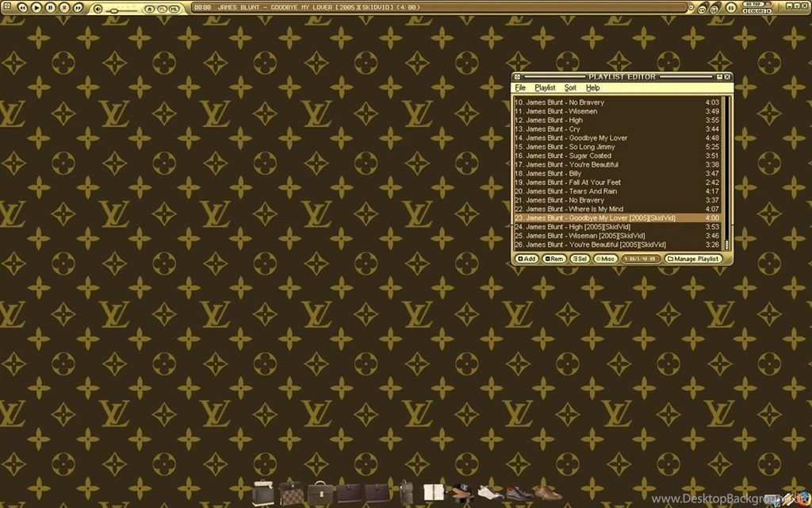Open the Playlist menu in Playlist Editor
This screenshot has width=812, height=508.
pos(545,87)
